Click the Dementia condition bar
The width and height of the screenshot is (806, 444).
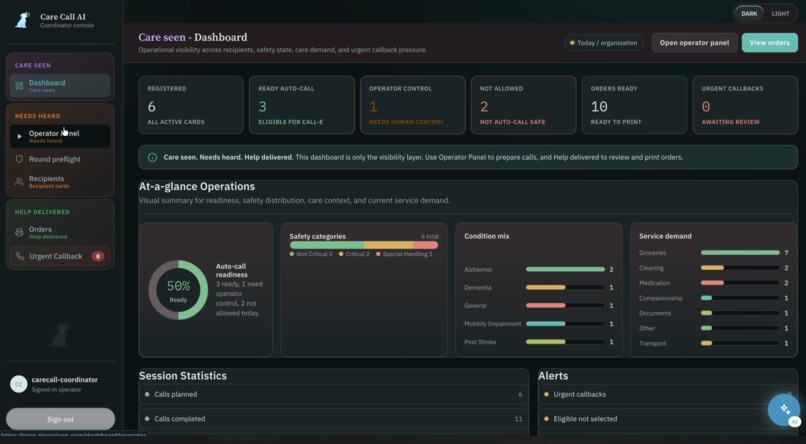point(565,288)
